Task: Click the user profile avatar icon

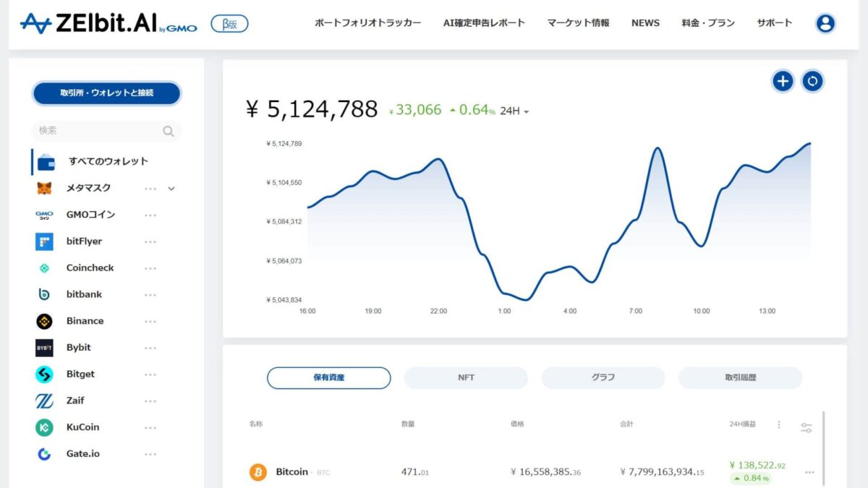Action: [825, 23]
